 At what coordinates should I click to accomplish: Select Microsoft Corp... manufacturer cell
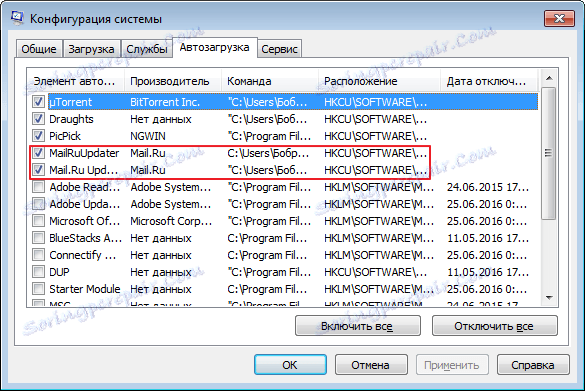171,221
